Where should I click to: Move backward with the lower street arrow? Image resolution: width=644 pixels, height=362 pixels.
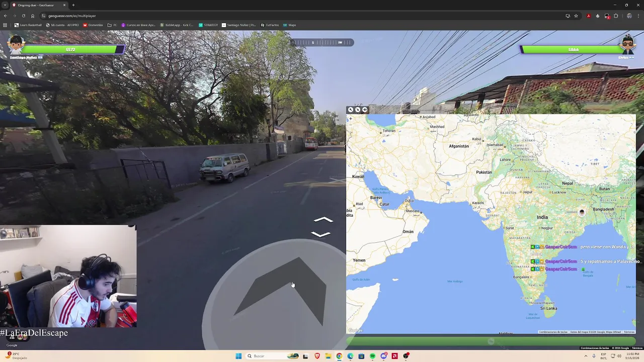(x=321, y=234)
